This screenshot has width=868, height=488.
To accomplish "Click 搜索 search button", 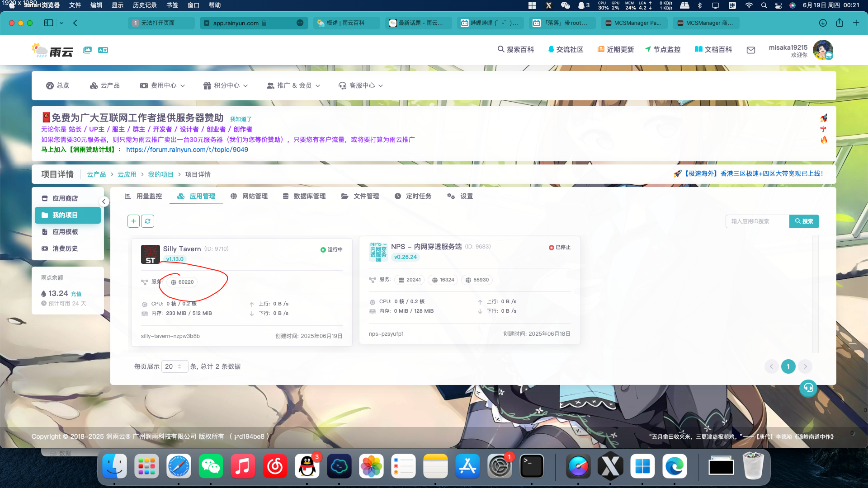I will tap(804, 221).
